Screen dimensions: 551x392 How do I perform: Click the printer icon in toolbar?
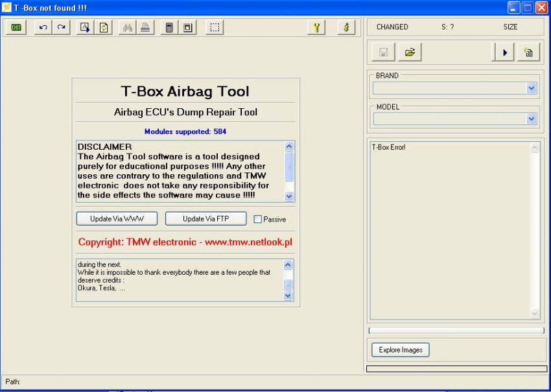pyautogui.click(x=145, y=27)
